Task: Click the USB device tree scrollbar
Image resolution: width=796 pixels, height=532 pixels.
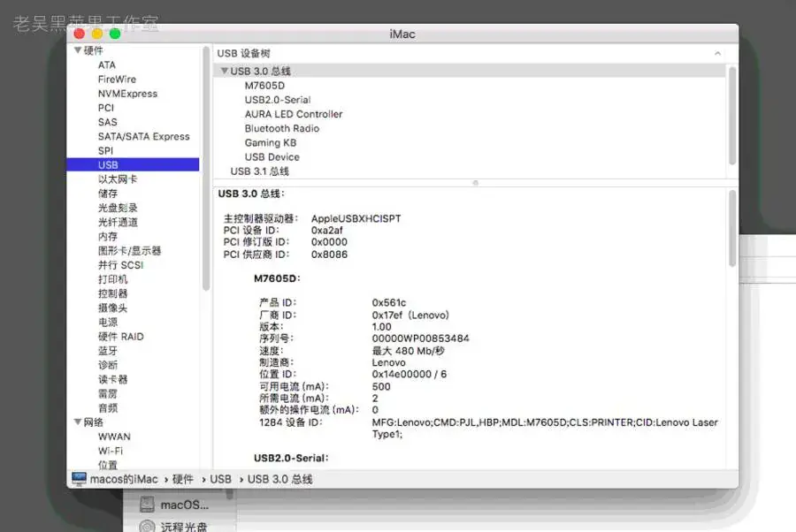Action: tap(732, 116)
